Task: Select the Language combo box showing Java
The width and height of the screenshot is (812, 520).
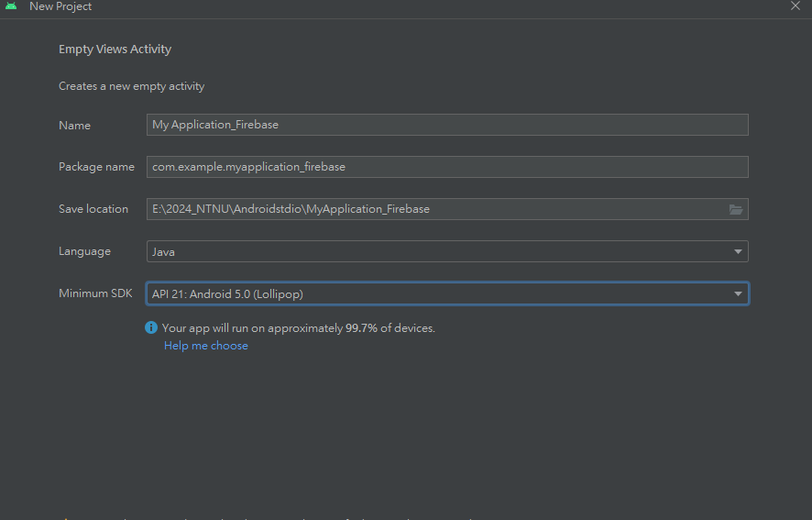Action: click(440, 251)
